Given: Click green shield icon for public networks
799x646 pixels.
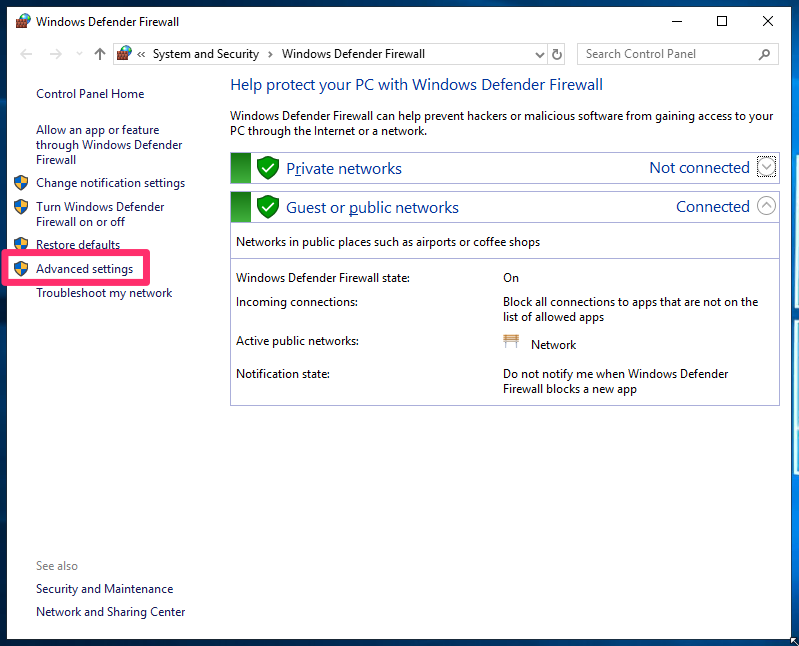Looking at the screenshot, I should click(x=268, y=207).
